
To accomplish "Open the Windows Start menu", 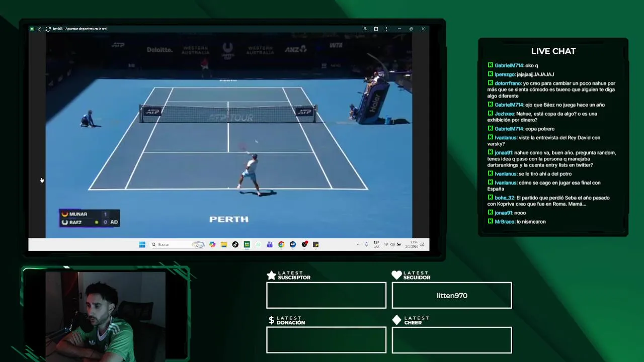I will point(142,244).
